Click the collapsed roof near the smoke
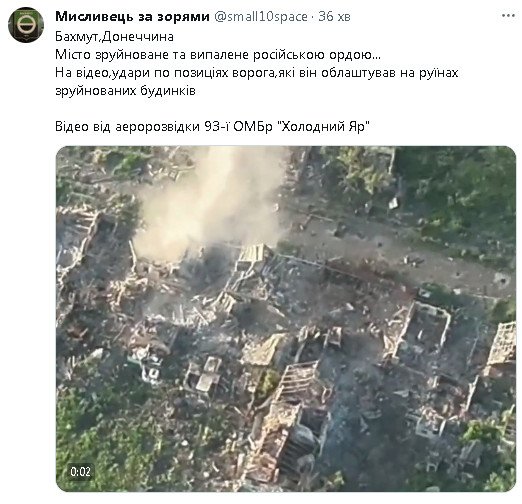522x504 pixels. pyautogui.click(x=253, y=254)
